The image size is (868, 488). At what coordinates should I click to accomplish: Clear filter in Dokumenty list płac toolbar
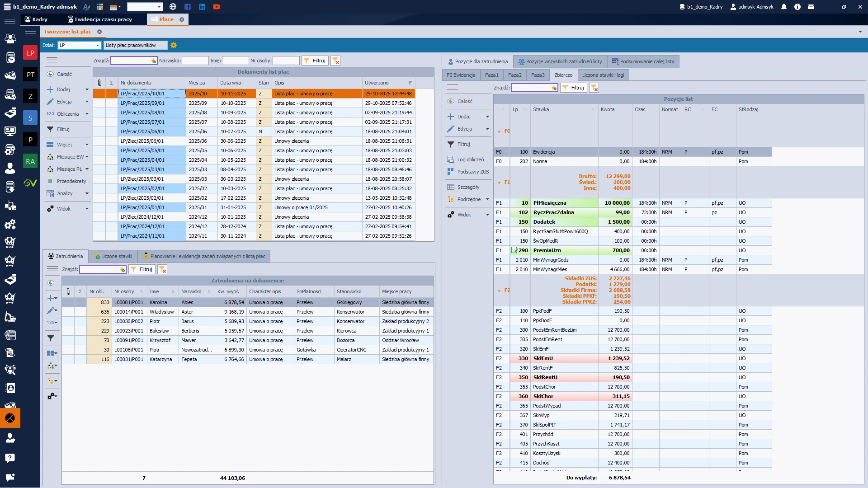pos(335,61)
